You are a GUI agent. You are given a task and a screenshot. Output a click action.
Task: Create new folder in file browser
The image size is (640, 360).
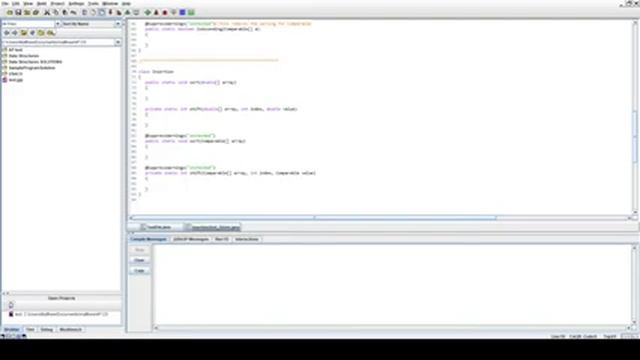(41, 33)
